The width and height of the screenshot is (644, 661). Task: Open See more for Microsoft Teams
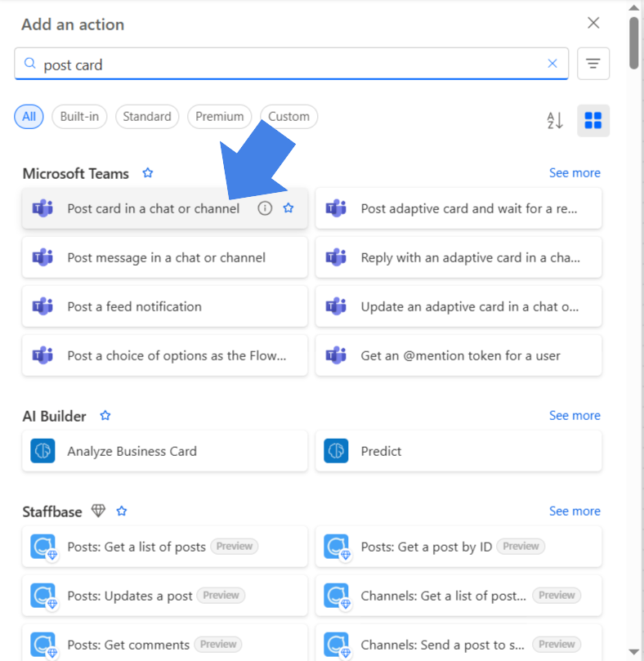click(x=575, y=173)
